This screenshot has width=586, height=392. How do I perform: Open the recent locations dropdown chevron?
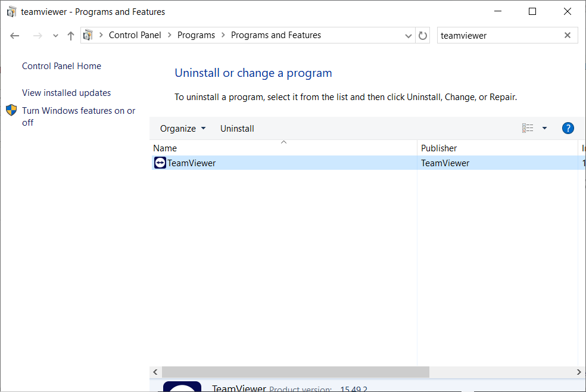click(x=56, y=36)
